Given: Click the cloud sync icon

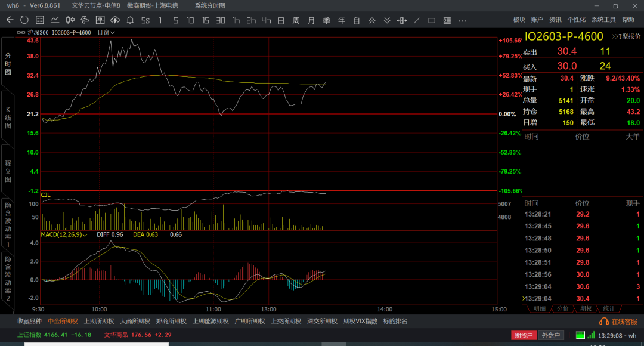Looking at the screenshot, I should pyautogui.click(x=115, y=20).
